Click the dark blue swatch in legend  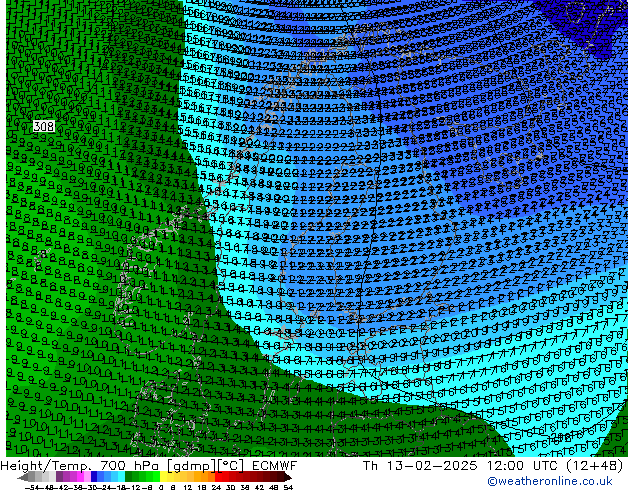94,477
